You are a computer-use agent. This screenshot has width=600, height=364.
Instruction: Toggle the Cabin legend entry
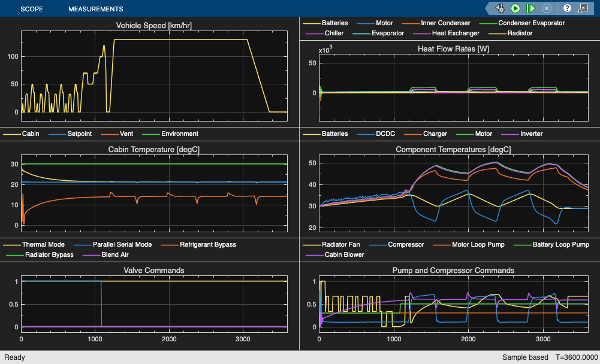coord(21,134)
